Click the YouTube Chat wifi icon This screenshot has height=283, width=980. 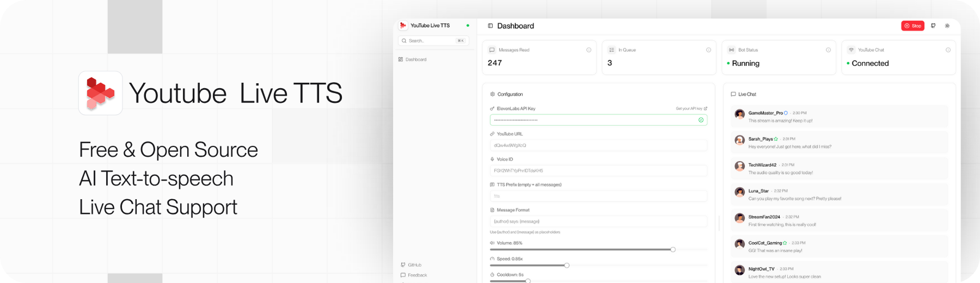[x=852, y=50]
